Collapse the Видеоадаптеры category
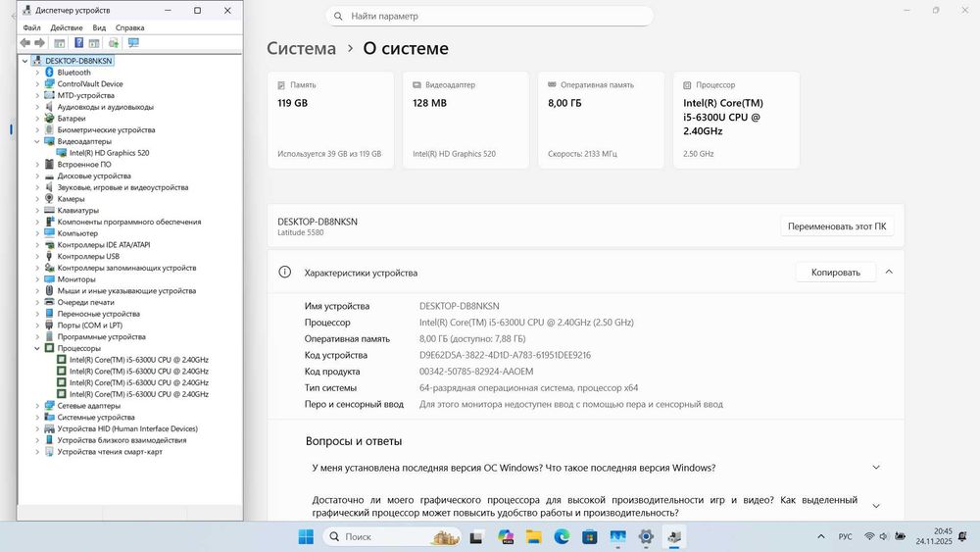 tap(37, 141)
